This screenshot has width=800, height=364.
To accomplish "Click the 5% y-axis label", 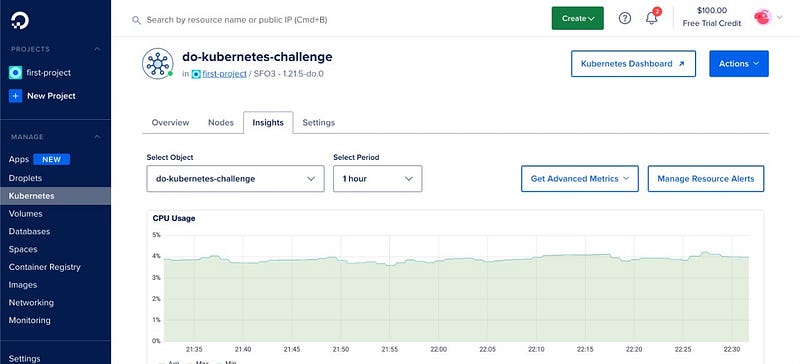I will 156,235.
